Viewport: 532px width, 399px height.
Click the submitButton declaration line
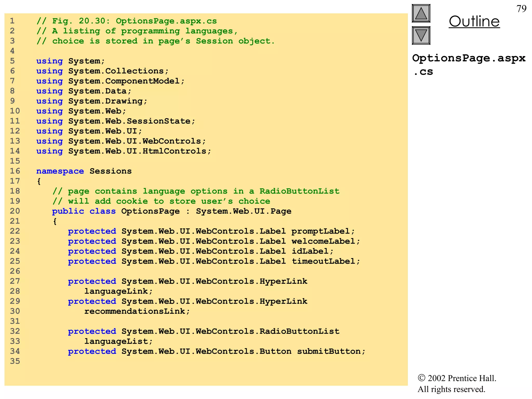(x=217, y=351)
